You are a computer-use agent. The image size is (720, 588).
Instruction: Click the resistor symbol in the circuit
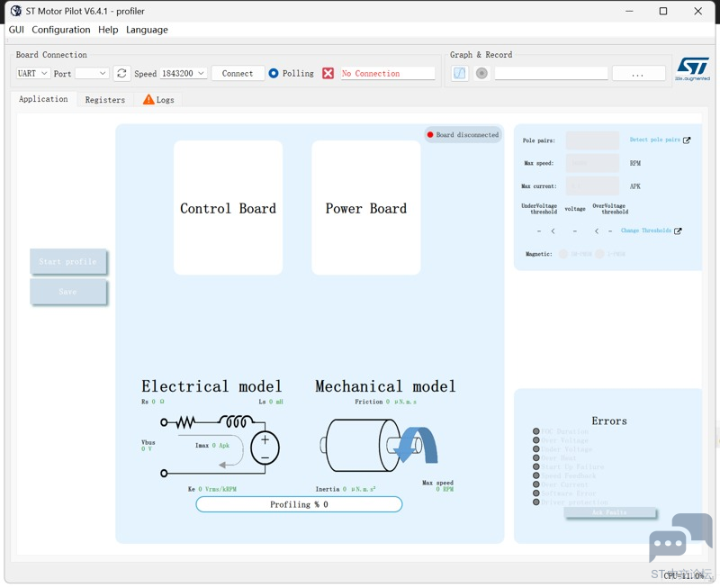coord(186,421)
